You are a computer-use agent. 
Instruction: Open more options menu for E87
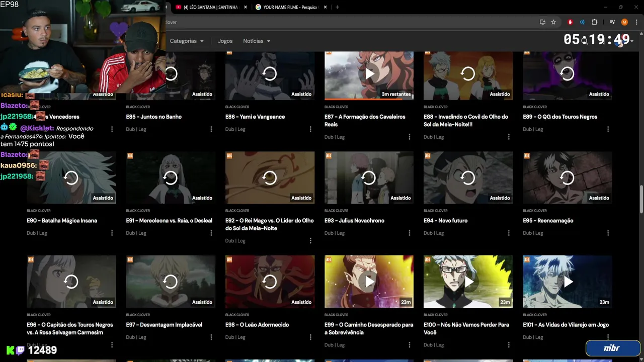point(410,137)
